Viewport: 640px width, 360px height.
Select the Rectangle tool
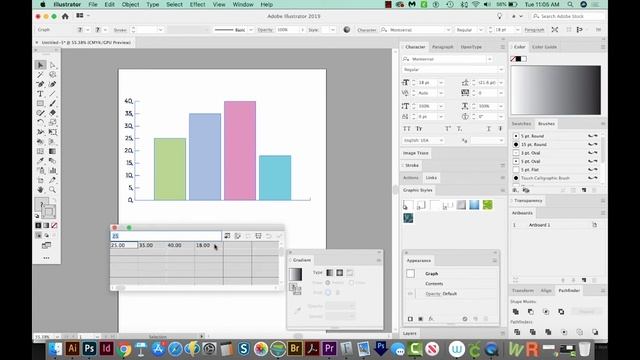(40, 103)
